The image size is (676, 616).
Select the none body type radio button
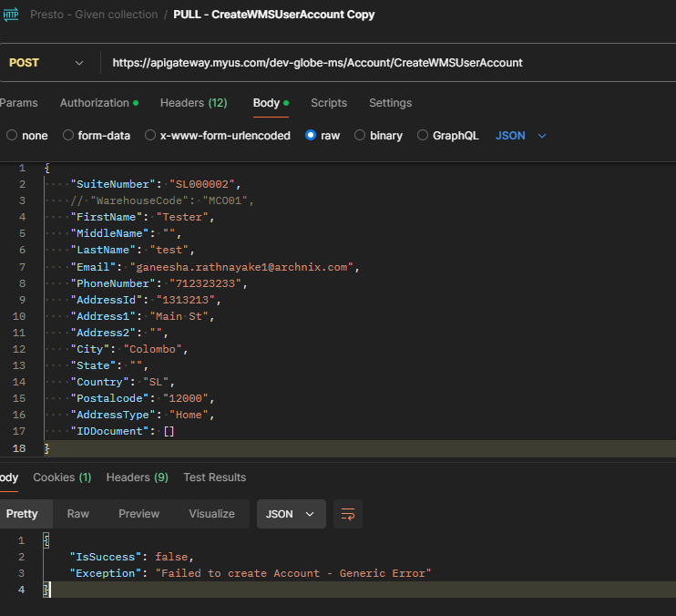(x=12, y=136)
